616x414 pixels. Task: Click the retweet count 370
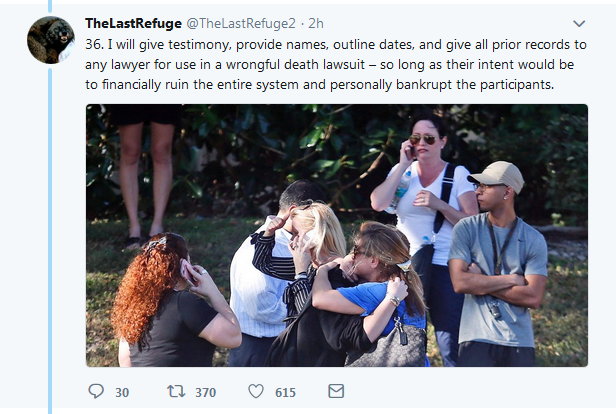pyautogui.click(x=205, y=392)
